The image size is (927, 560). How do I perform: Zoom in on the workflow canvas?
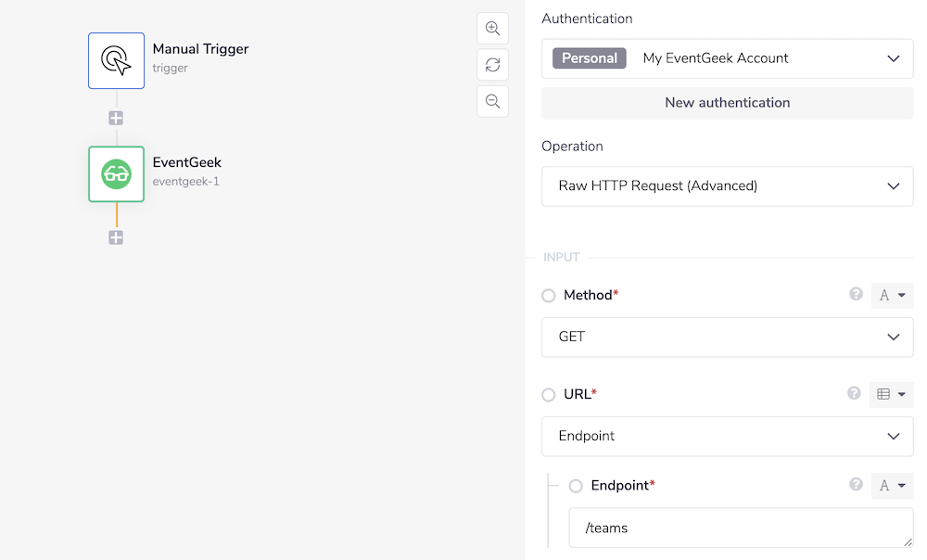(492, 28)
